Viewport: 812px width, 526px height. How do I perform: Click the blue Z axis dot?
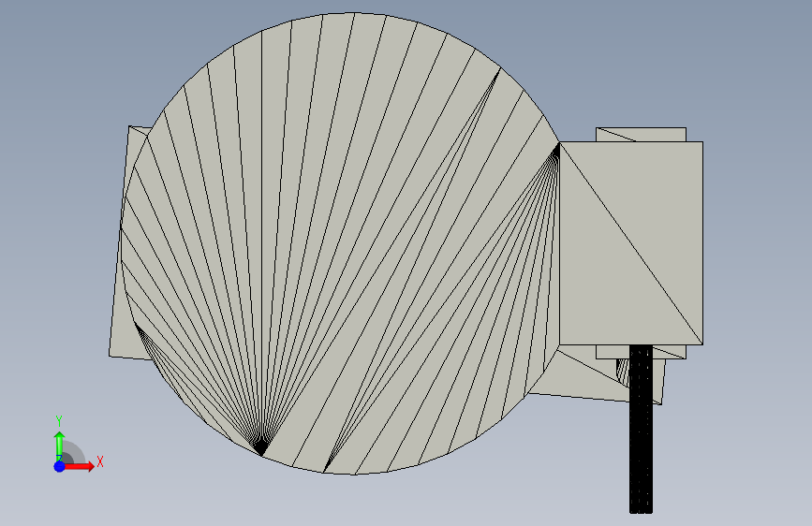point(60,466)
